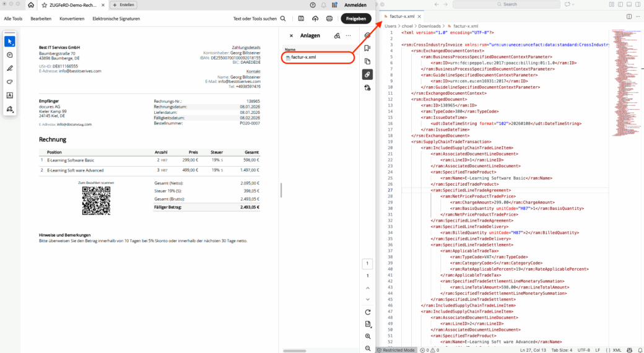The image size is (644, 353).
Task: Open the Elektronische Signaturen menu
Action: click(116, 19)
